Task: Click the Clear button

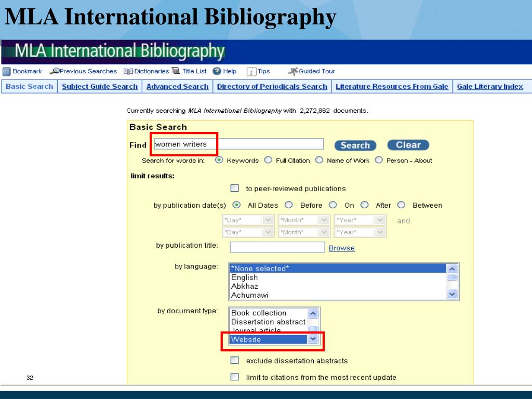Action: click(x=408, y=145)
